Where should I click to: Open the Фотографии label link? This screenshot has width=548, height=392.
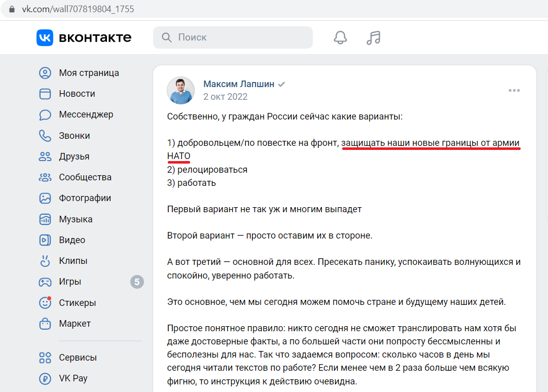coord(85,198)
